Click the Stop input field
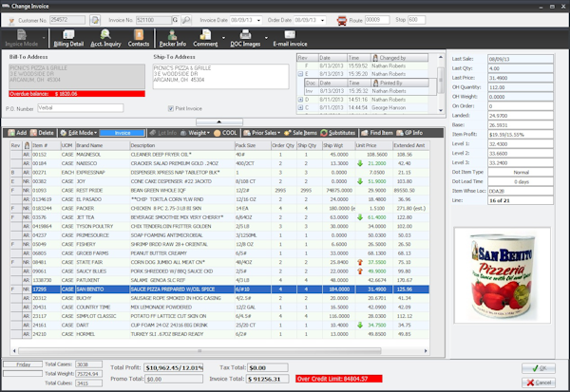570x392 pixels. click(416, 20)
